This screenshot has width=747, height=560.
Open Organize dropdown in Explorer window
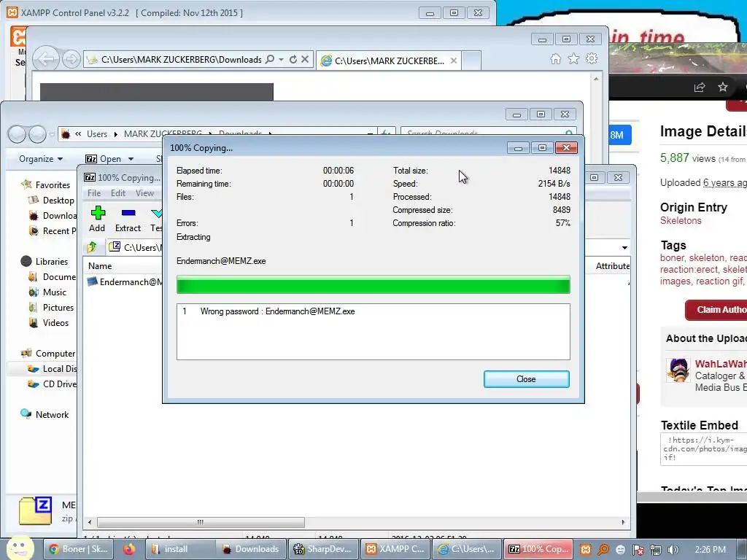pyautogui.click(x=41, y=159)
